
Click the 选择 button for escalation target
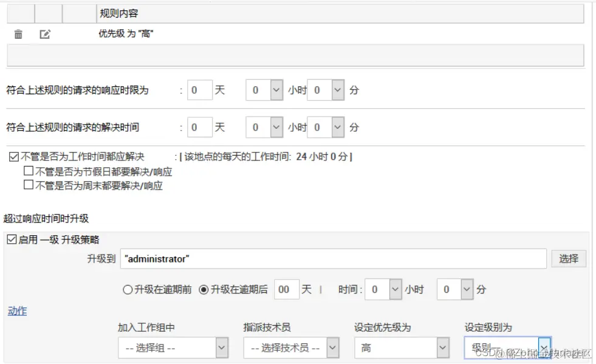[x=569, y=259]
